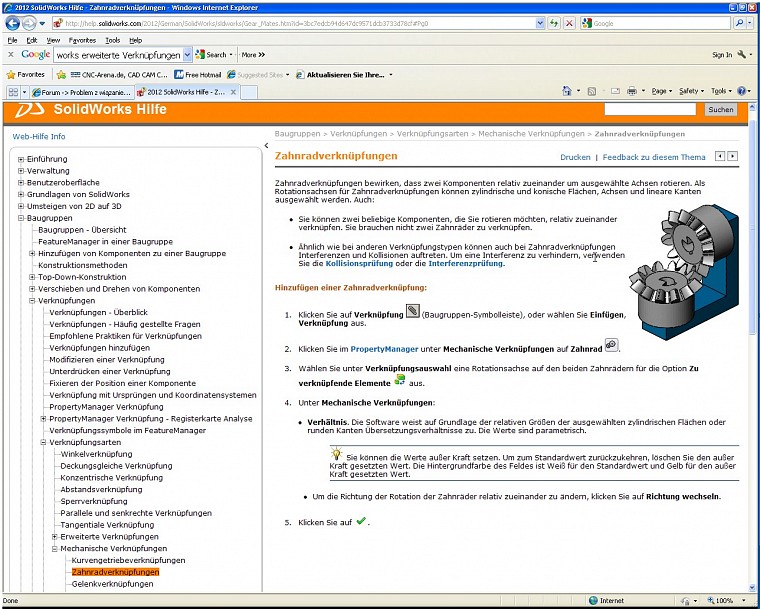Click the Google toolbar Search button

click(x=211, y=55)
